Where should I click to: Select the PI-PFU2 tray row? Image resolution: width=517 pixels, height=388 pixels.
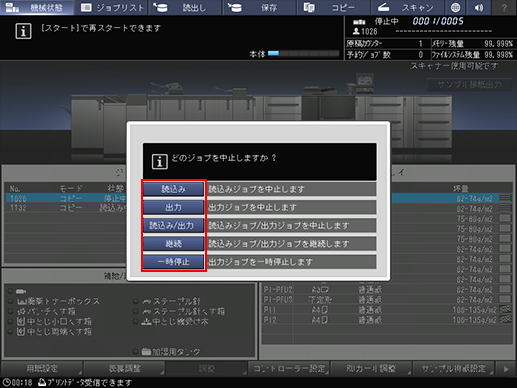tap(387, 289)
